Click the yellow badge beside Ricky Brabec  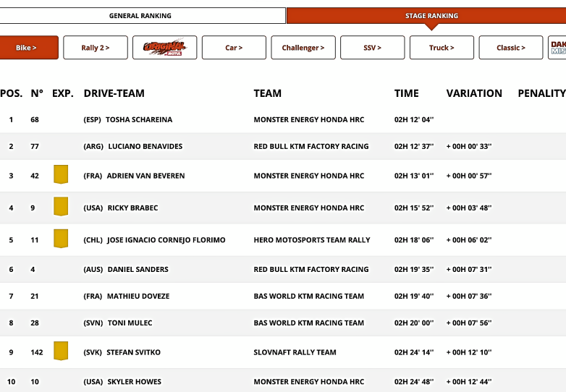tap(61, 207)
